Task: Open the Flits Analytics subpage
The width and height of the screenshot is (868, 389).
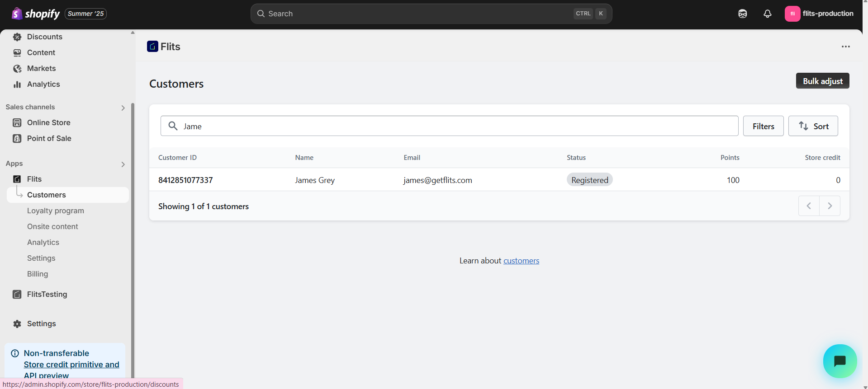Action: (43, 242)
